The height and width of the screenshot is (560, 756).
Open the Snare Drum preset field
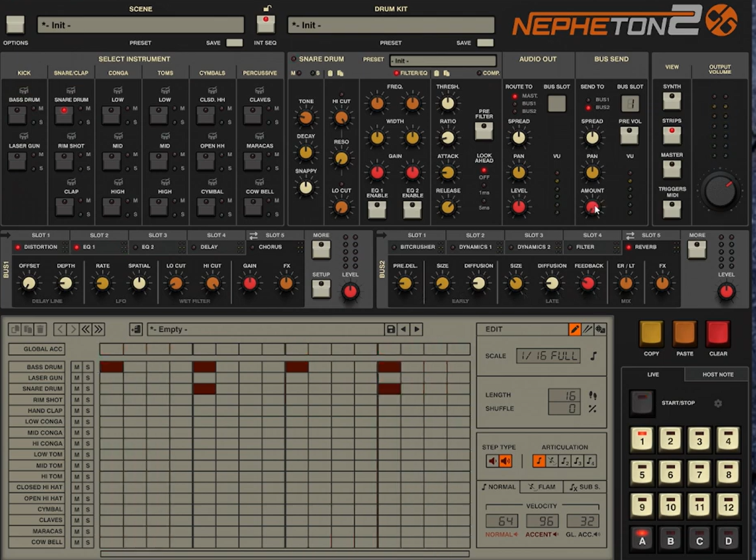pyautogui.click(x=443, y=60)
